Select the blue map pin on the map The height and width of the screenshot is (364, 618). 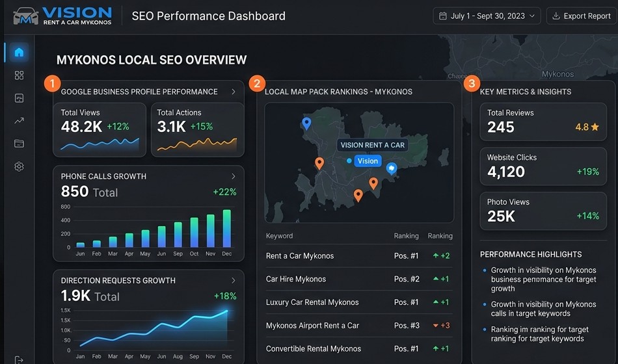[x=306, y=123]
